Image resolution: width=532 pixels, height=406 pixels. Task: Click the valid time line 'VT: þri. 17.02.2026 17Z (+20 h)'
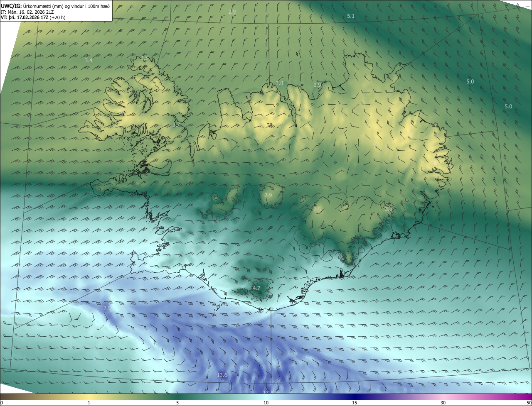(33, 17)
